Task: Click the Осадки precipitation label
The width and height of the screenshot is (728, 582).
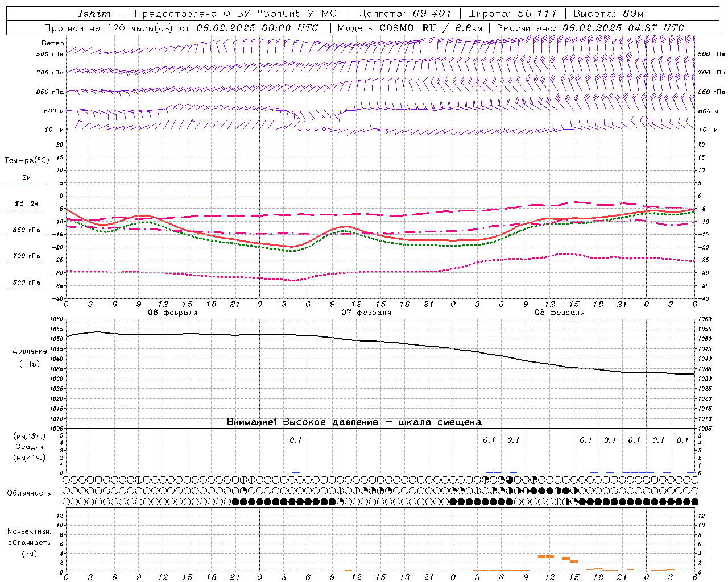Action: (x=30, y=447)
